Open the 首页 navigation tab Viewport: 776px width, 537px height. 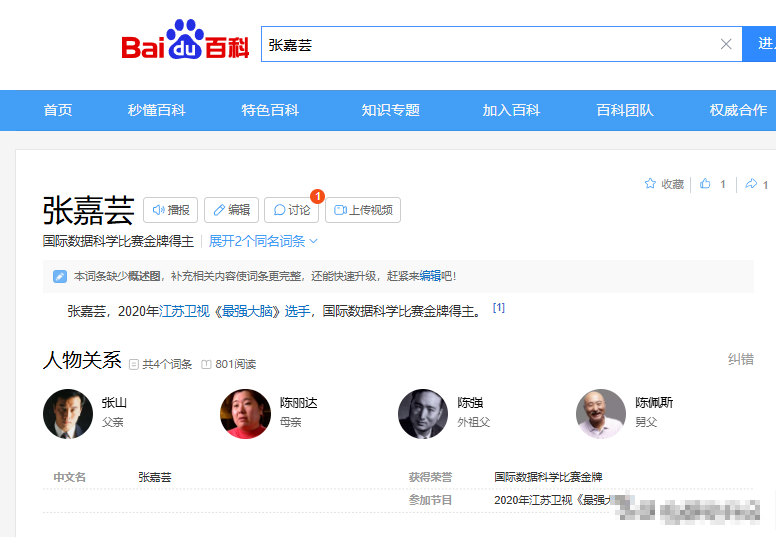pyautogui.click(x=58, y=110)
